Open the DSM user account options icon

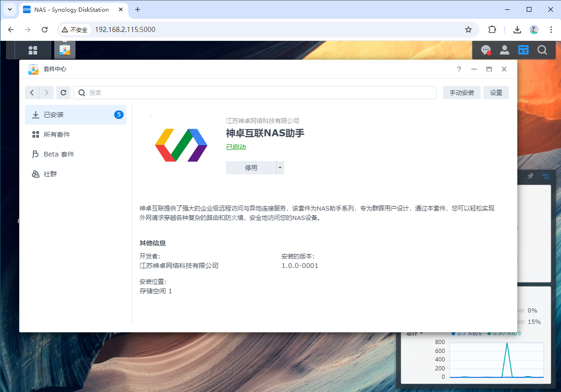click(x=504, y=50)
